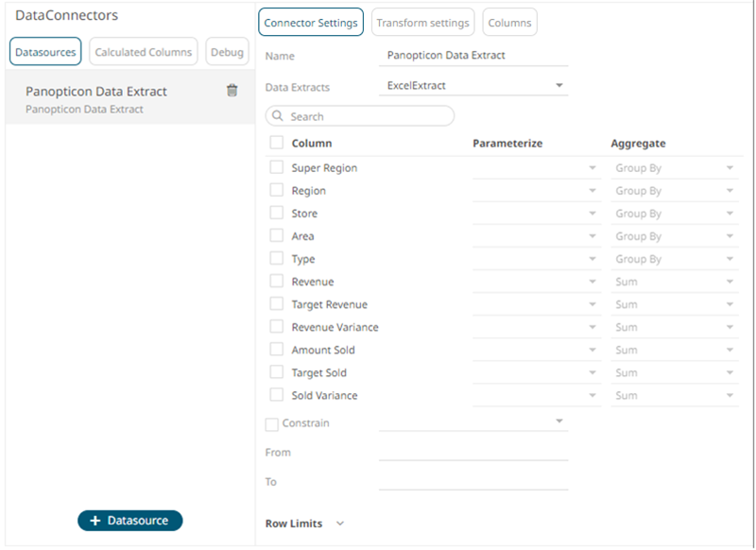Viewport: 756px width, 550px height.
Task: Select all columns with header checkbox
Action: 277,144
